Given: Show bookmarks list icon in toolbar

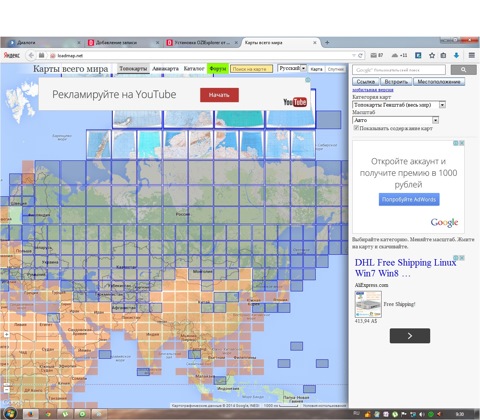Looking at the screenshot, I should 443,55.
